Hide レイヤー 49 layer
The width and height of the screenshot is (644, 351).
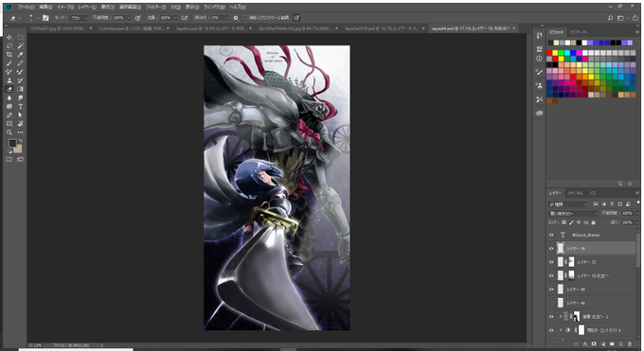(x=551, y=290)
